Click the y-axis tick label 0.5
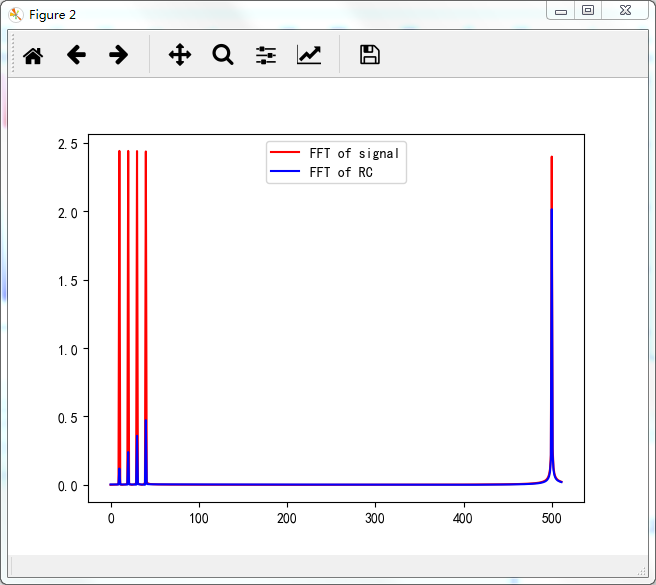The height and width of the screenshot is (585, 656). [x=68, y=418]
